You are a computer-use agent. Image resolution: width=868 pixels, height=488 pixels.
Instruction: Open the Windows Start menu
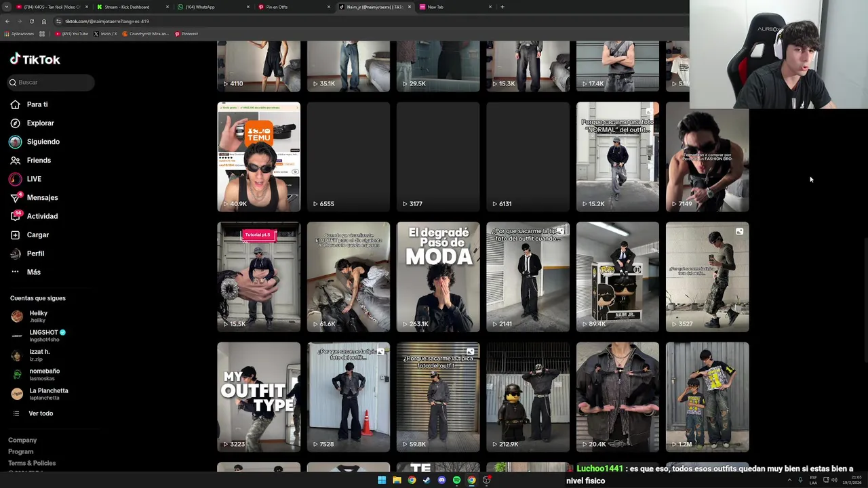point(382,480)
